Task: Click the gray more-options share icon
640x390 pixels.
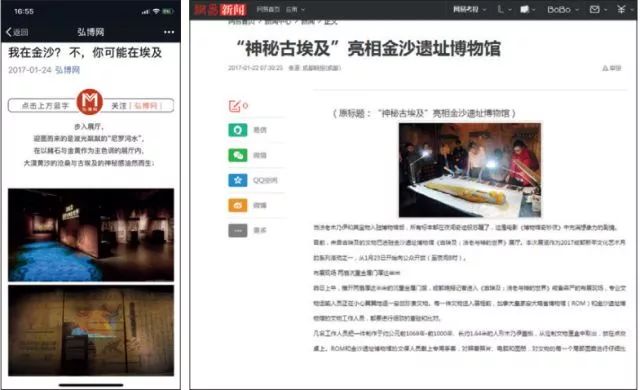Action: point(238,230)
